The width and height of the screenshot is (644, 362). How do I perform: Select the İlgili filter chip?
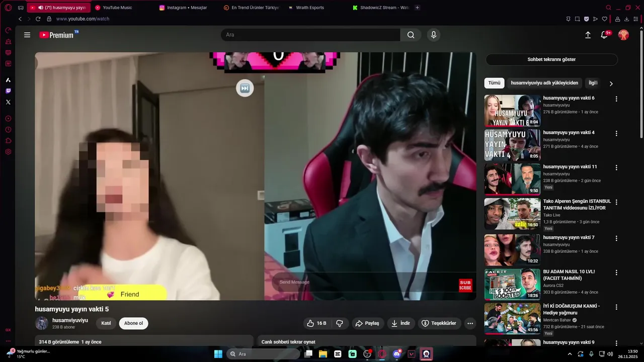(593, 83)
